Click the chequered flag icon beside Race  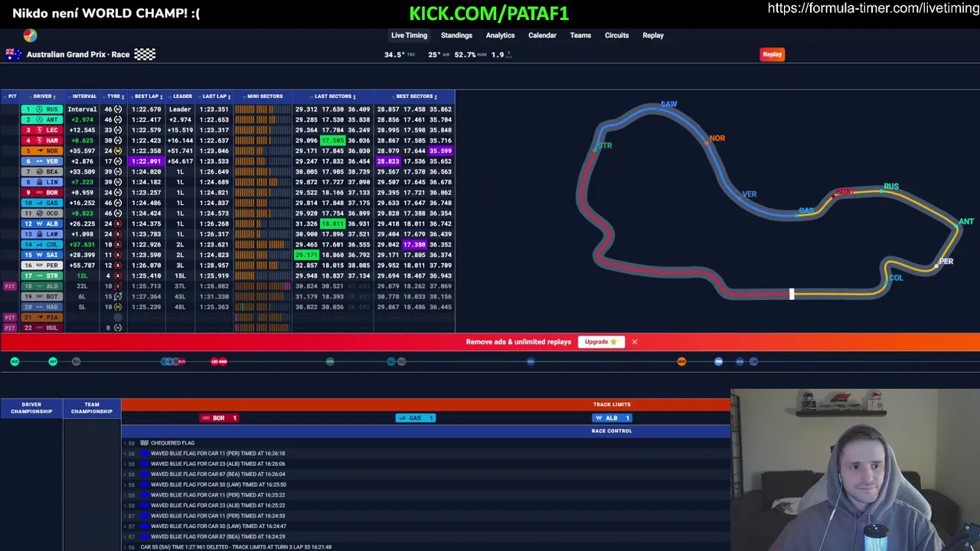(x=145, y=54)
